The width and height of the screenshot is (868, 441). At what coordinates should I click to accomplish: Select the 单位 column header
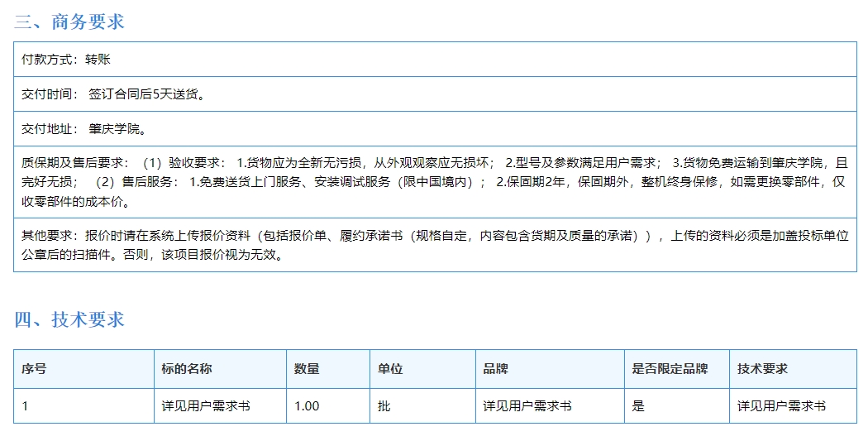[x=390, y=369]
